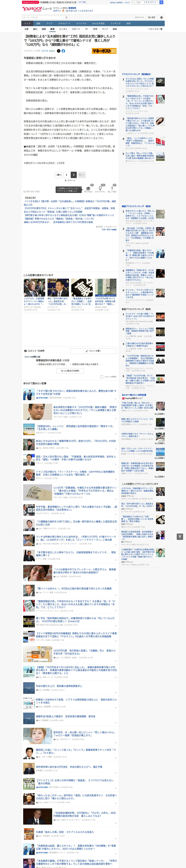Screen dimensions: 186x868
Task: Share the article on X
Action: (58, 51)
